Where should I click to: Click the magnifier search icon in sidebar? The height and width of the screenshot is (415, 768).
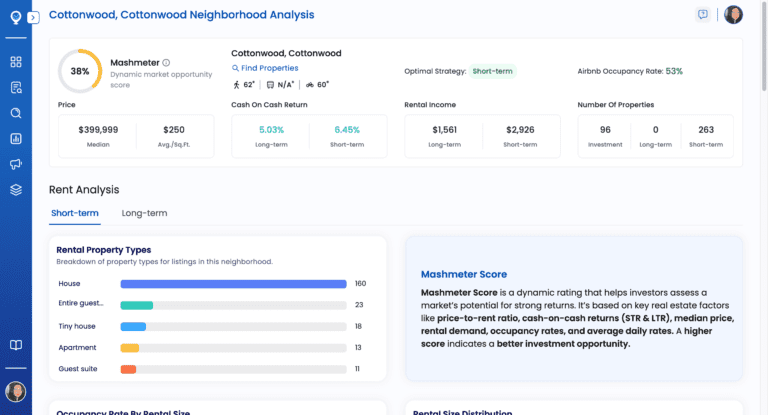coord(15,113)
